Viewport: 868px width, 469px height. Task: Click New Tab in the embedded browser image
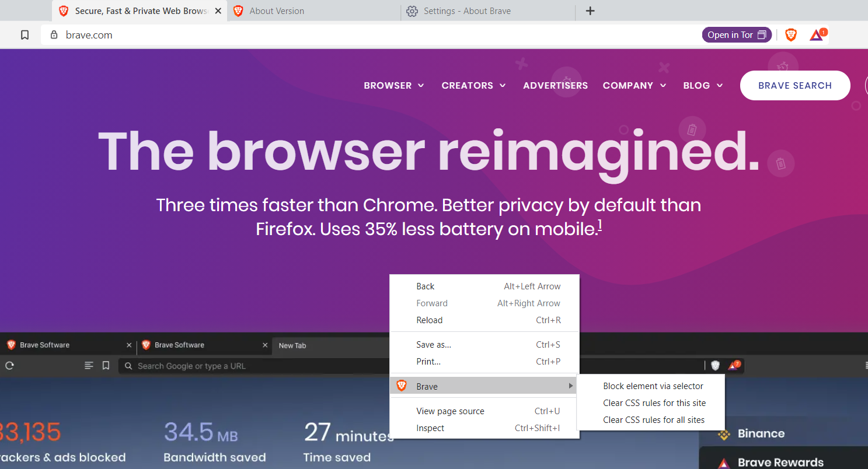(x=292, y=345)
